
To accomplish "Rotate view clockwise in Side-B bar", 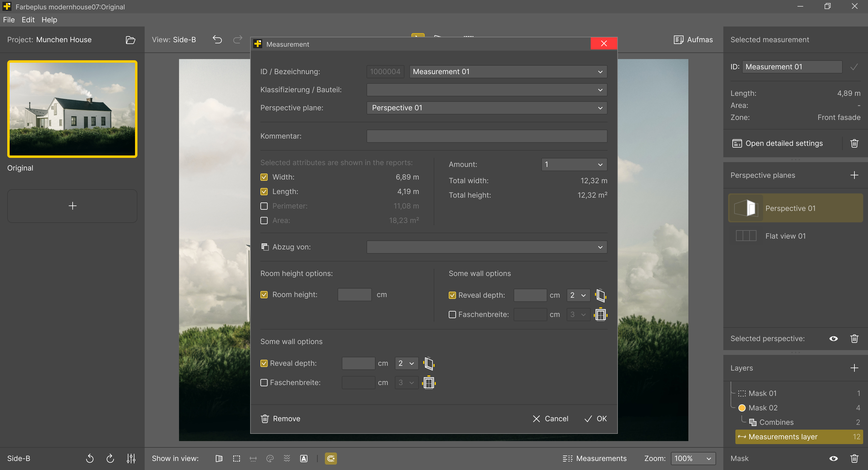I will pyautogui.click(x=110, y=459).
